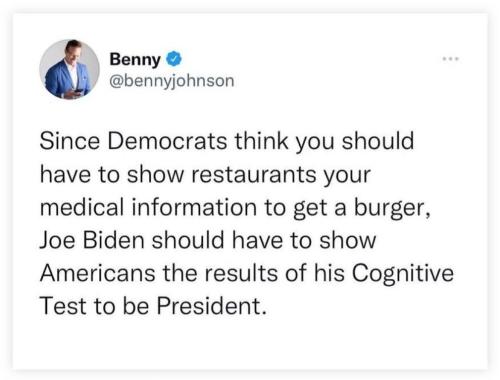The image size is (500, 380).
Task: Click the word Since starting the tweet
Action: [70, 141]
